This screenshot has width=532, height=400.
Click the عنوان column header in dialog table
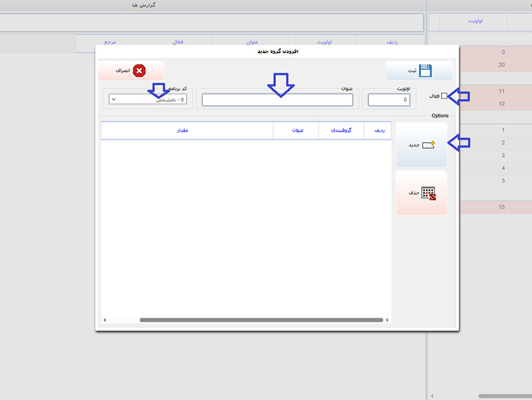point(296,130)
